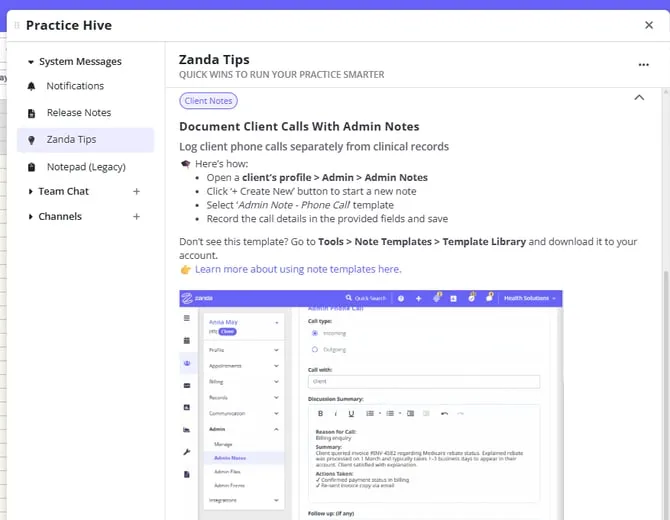This screenshot has width=670, height=520.
Task: Click the embedded Zanda screenshot thumbnail
Action: coord(371,405)
